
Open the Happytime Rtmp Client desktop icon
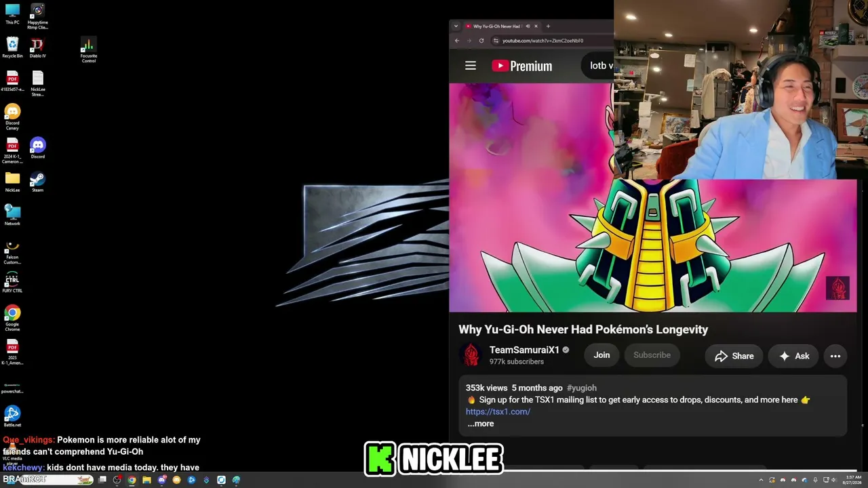pos(38,16)
